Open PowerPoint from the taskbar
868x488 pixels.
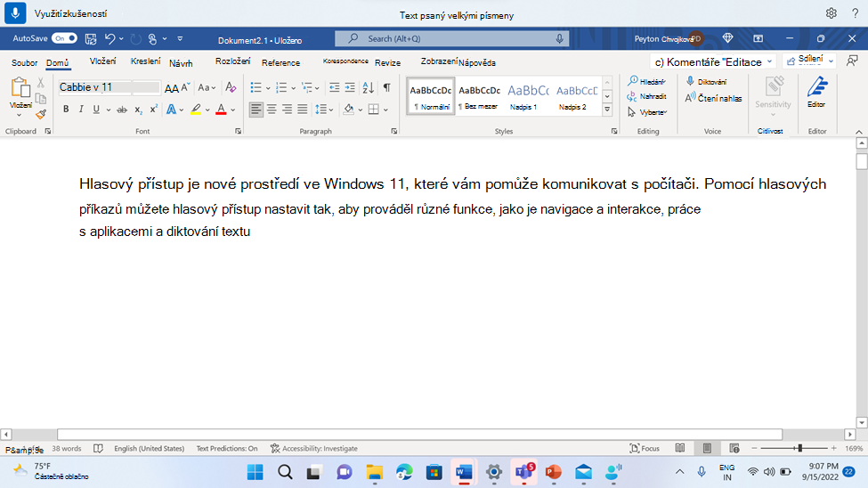pyautogui.click(x=553, y=472)
